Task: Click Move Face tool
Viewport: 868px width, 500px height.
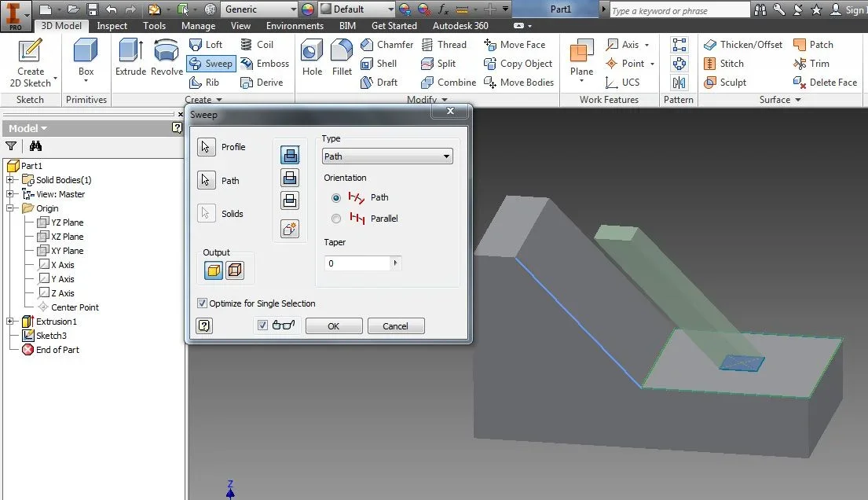Action: 515,44
